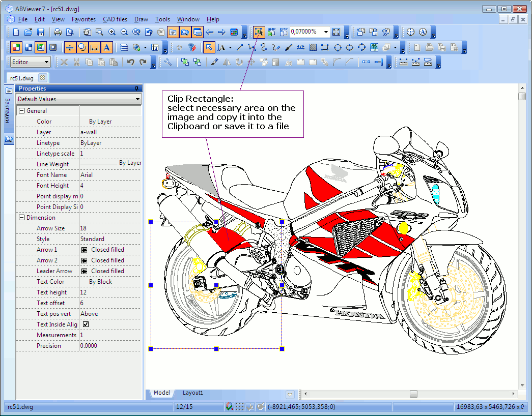Switch to the Model tab
The image size is (532, 416).
tap(161, 393)
